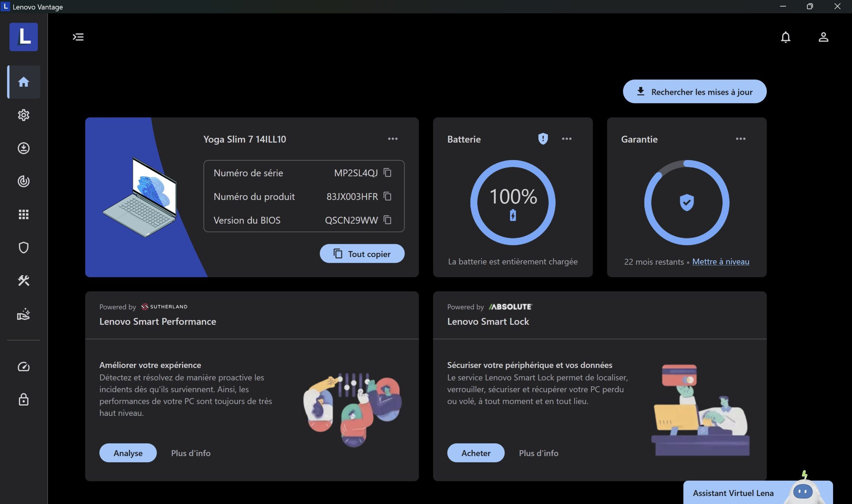Viewport: 852px width, 504px height.
Task: Click the 100% battery charge ring
Action: 512,202
